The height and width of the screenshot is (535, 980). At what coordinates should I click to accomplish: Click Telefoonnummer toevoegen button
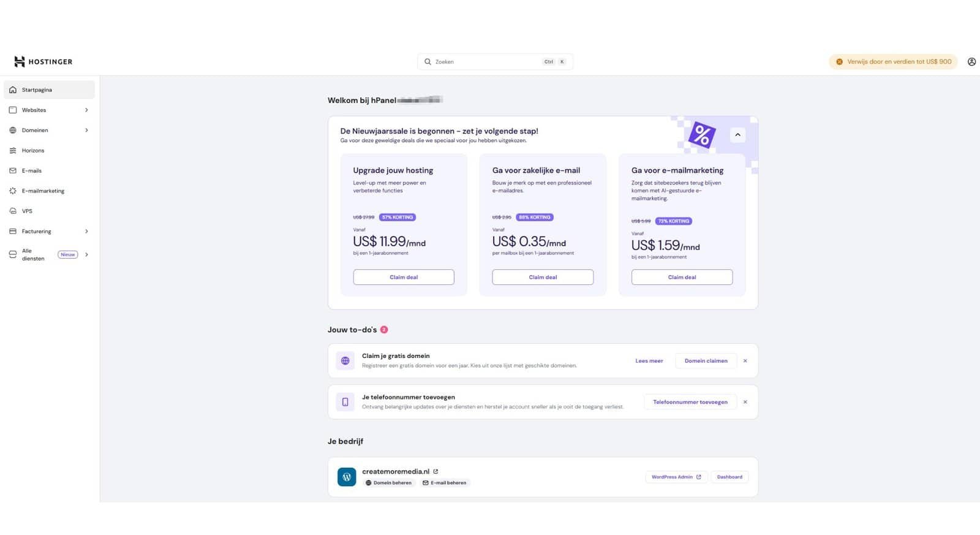click(x=690, y=402)
